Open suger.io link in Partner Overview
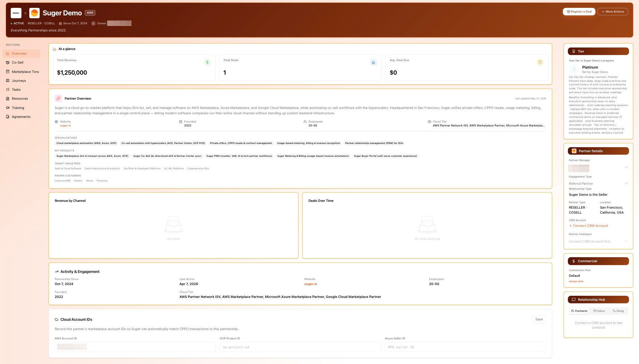The image size is (639, 364). click(x=65, y=126)
